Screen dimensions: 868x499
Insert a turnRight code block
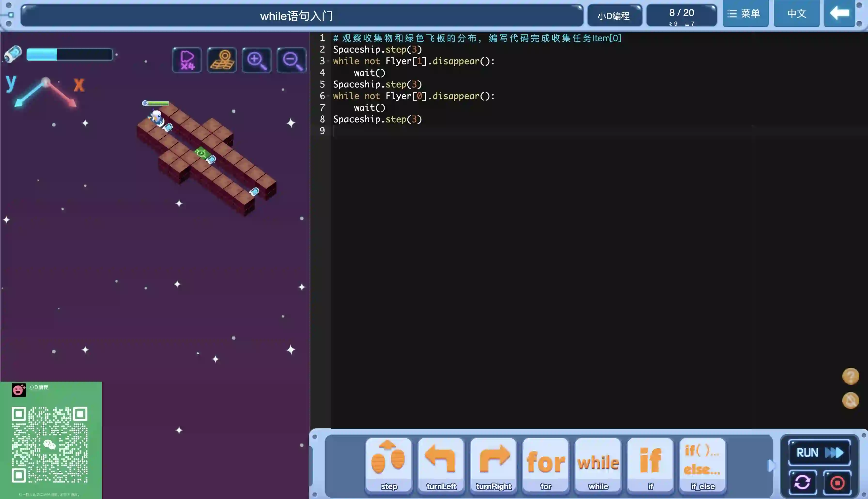tap(493, 464)
